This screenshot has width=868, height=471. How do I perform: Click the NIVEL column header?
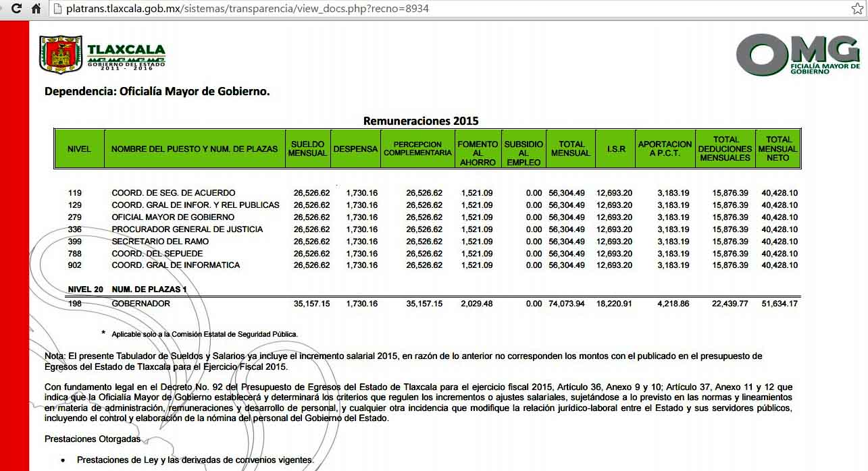(x=79, y=148)
